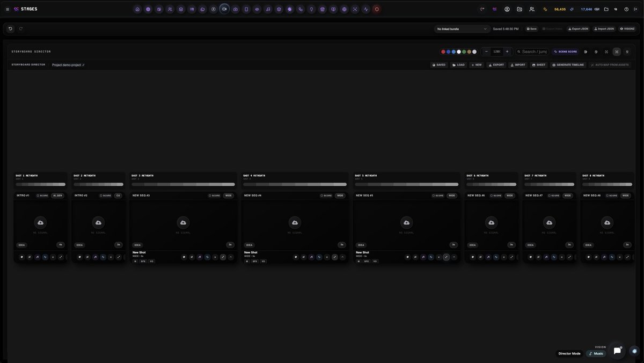Click upload cloud icon in NEW SEQ #5 card
Viewport: 644px width, 363px height.
pos(406,222)
